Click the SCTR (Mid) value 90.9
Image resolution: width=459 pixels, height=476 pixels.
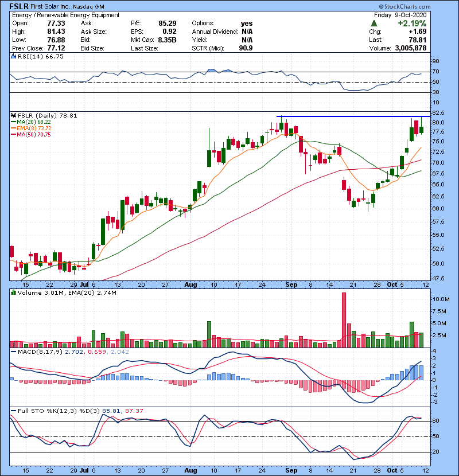246,48
